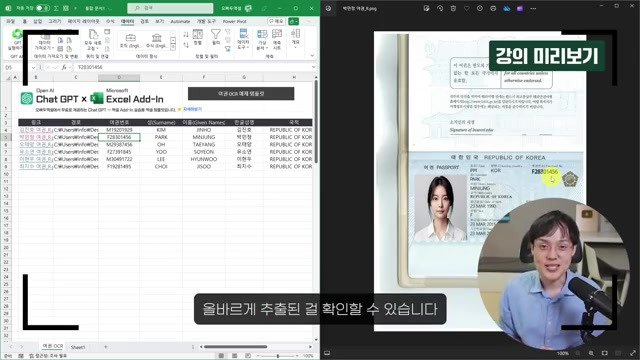
Task: Open the Power Pivot ribbon tab
Action: 235,21
